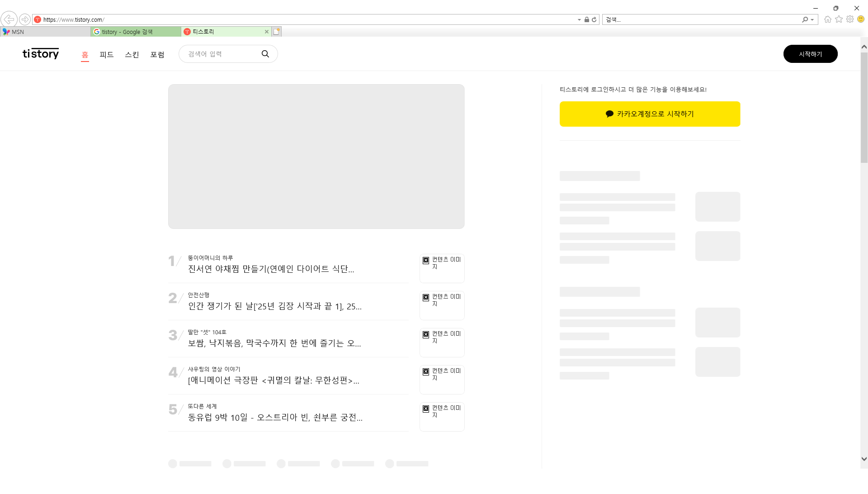Open favorites star icon
This screenshot has height=494, width=868.
tap(839, 19)
